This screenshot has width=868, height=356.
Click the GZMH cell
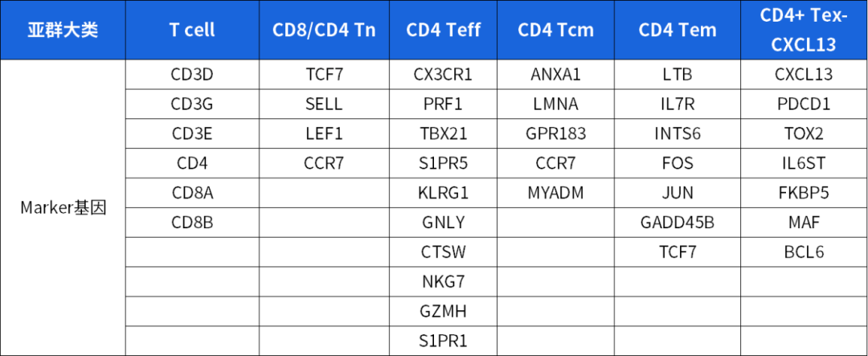pos(443,311)
